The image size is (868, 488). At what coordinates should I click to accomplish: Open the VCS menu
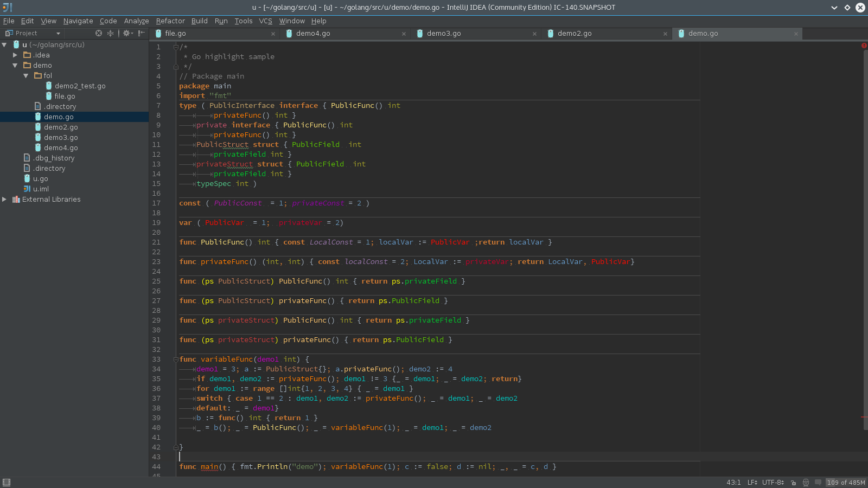coord(266,21)
